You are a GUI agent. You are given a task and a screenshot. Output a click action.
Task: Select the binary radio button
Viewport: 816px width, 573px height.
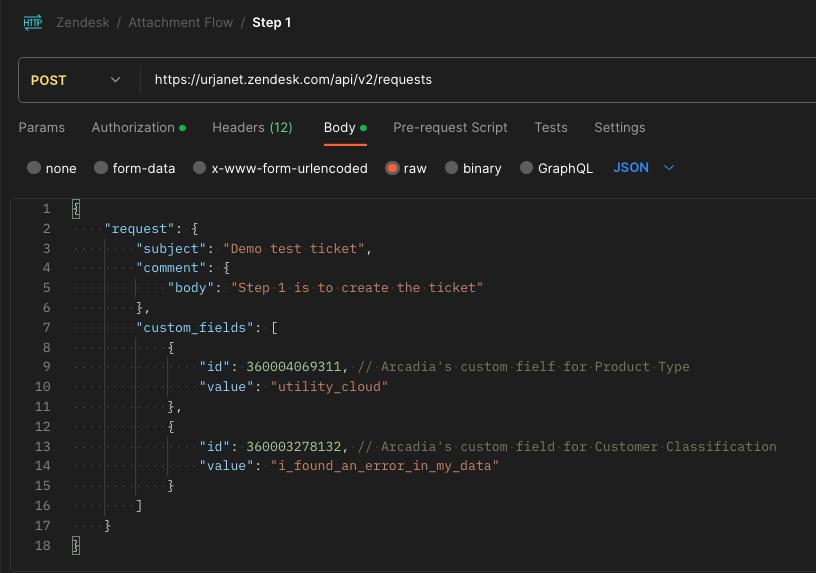click(x=451, y=168)
